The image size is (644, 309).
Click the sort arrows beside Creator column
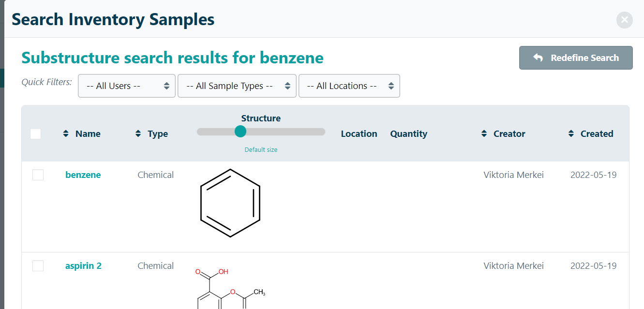pyautogui.click(x=484, y=134)
